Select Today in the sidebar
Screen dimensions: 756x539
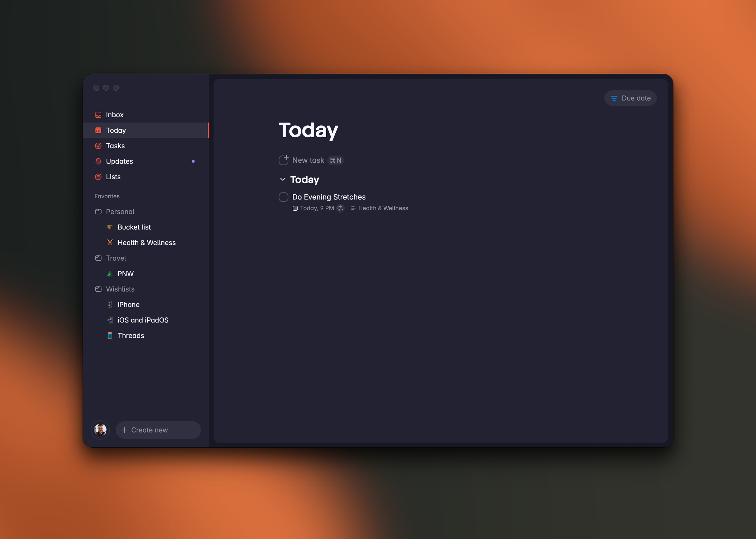146,130
